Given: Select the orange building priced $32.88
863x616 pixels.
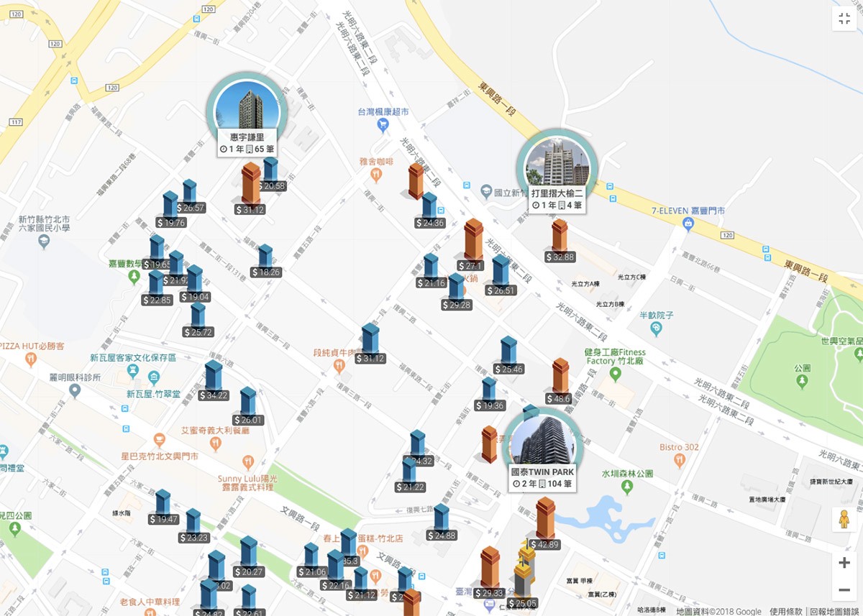Looking at the screenshot, I should (560, 235).
